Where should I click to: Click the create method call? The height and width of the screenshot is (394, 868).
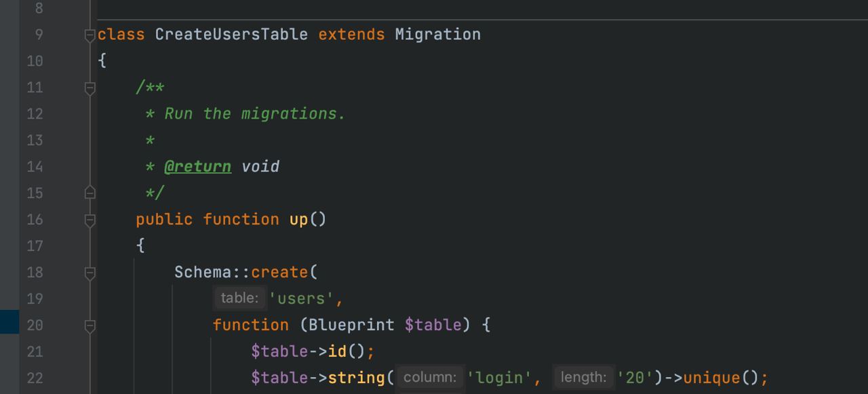[279, 273]
